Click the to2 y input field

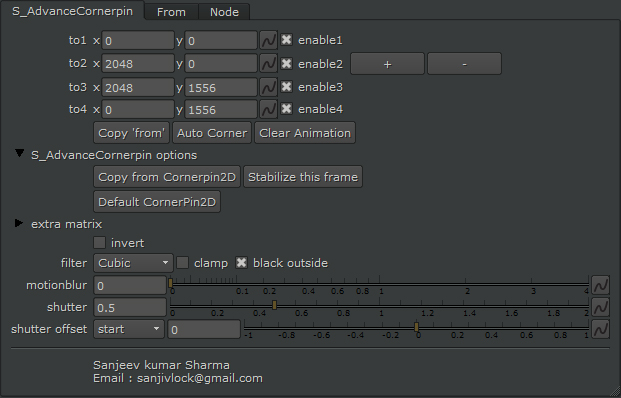pos(221,63)
